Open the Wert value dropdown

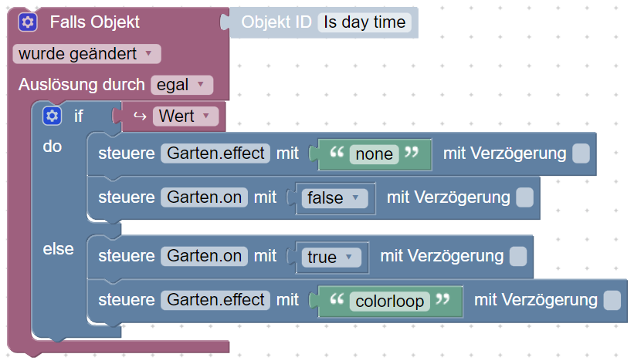pos(185,116)
